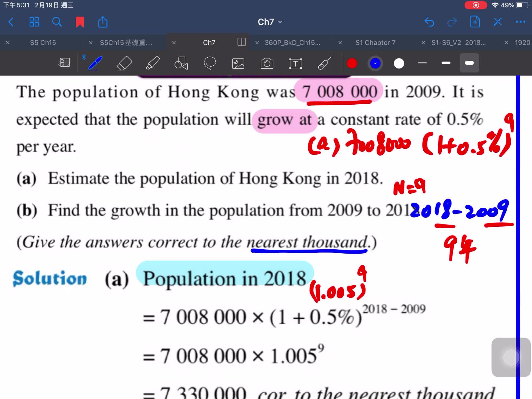Select the red ink color swatch
Image resolution: width=532 pixels, height=399 pixels.
click(x=352, y=63)
